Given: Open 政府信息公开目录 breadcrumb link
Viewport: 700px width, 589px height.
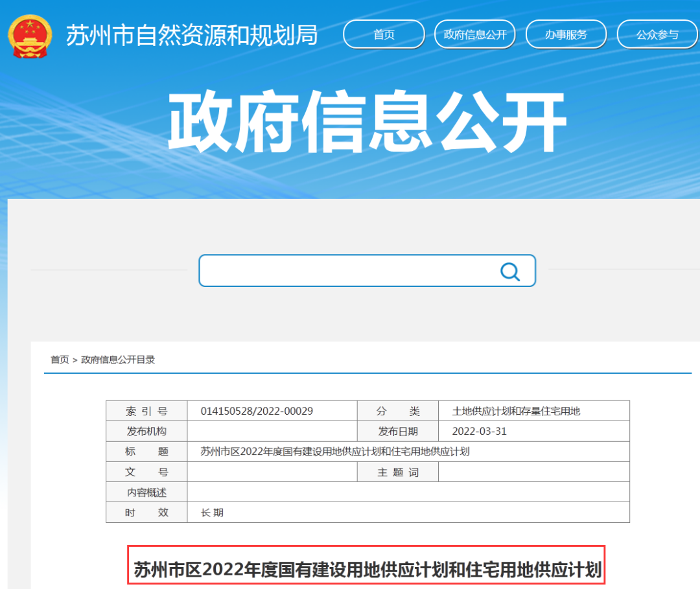Looking at the screenshot, I should (118, 360).
